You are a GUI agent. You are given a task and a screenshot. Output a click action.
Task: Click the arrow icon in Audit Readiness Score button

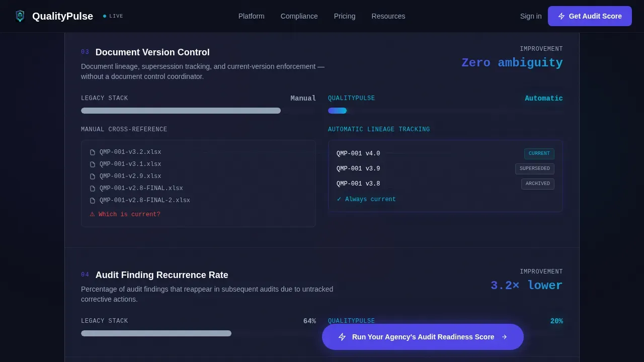click(x=504, y=337)
